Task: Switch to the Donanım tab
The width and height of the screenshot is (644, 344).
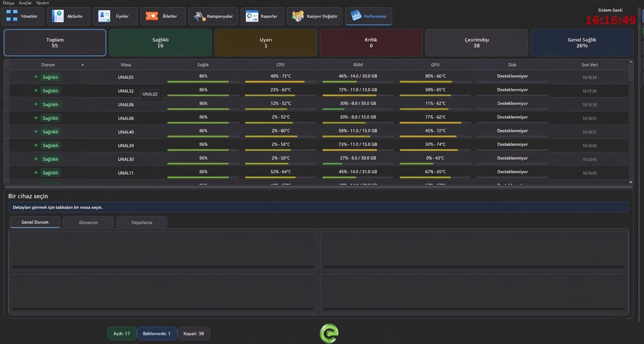Action: point(88,222)
